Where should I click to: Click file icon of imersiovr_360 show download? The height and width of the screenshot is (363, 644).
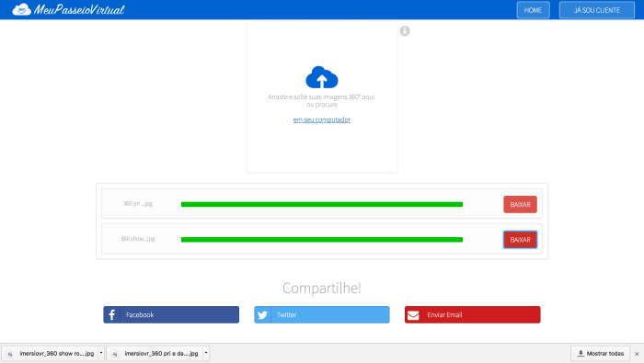click(10, 354)
